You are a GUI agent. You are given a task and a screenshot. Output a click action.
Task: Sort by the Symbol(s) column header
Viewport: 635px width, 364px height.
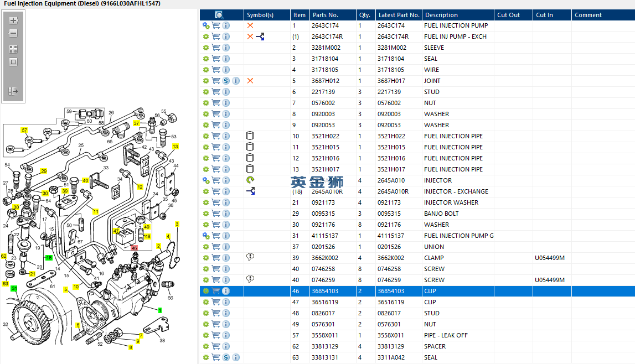267,15
